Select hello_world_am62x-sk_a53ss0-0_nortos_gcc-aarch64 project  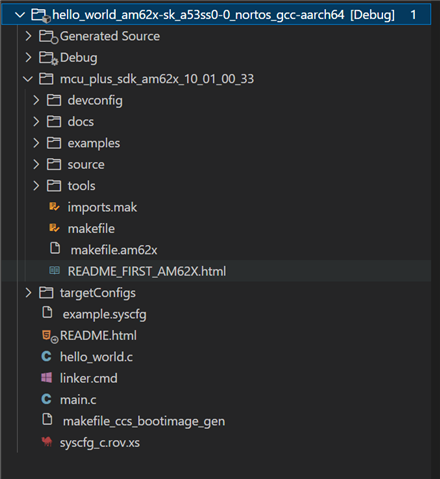coord(198,15)
